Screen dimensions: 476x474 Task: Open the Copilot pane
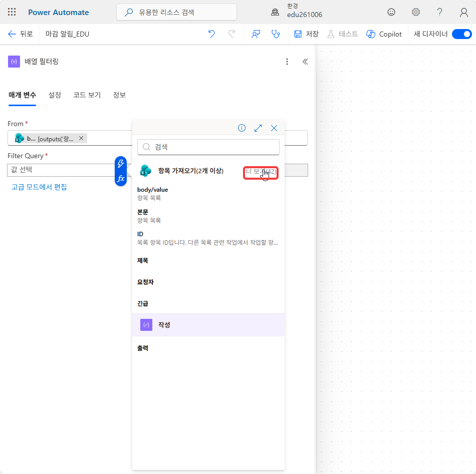coord(384,34)
